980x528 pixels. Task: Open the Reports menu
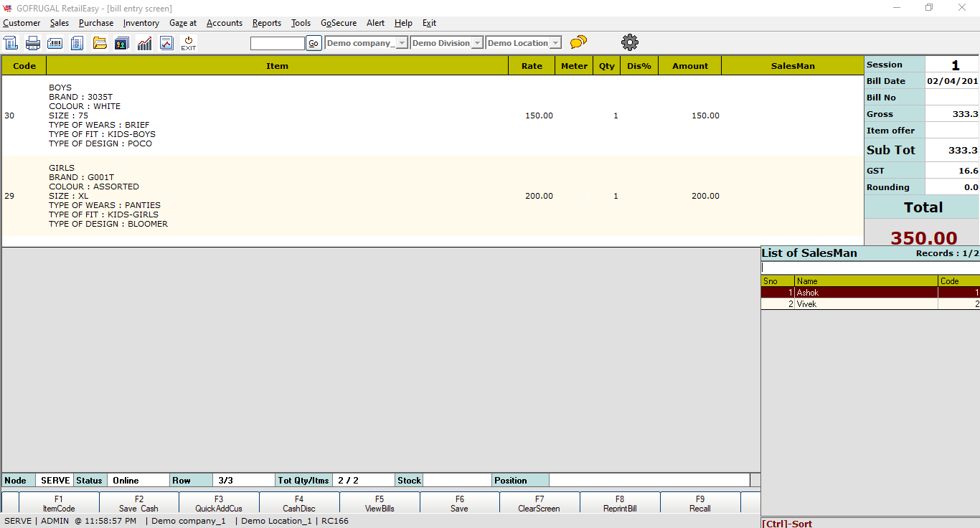(267, 23)
